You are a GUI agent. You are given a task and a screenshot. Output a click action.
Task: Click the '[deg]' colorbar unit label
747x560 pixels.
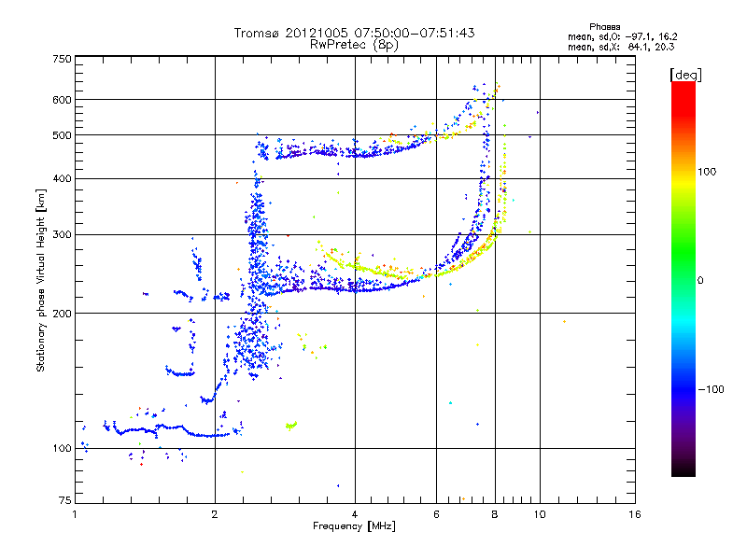tap(685, 75)
